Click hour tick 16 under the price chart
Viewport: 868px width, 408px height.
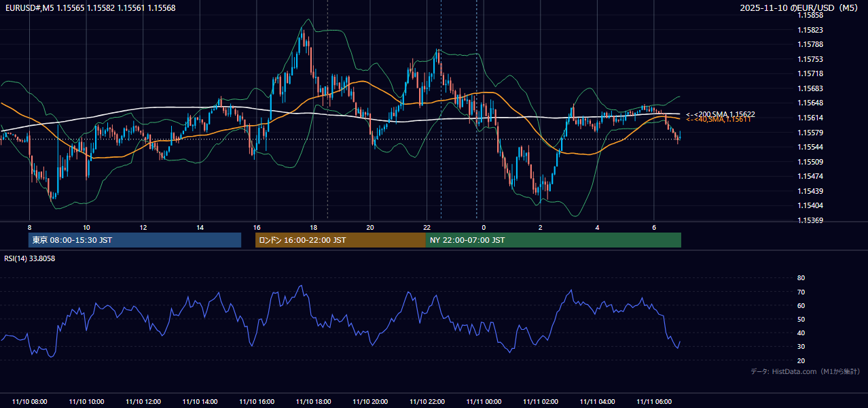point(257,227)
